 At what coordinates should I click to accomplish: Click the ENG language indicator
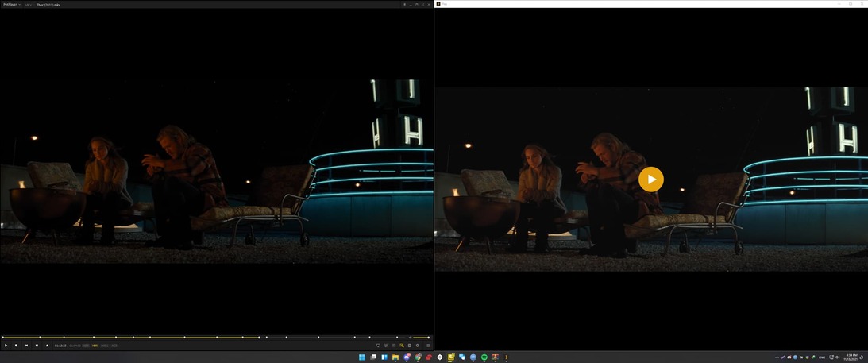(x=822, y=357)
